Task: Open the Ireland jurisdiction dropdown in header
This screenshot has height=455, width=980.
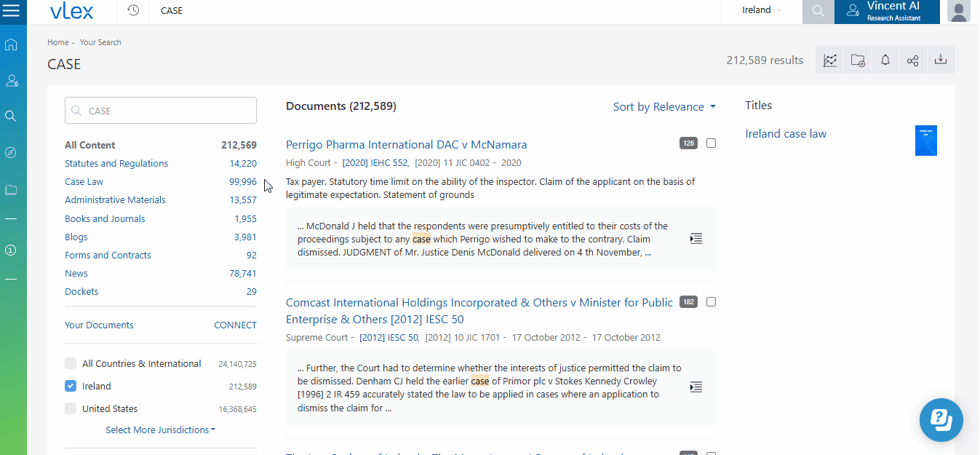Action: 761,10
